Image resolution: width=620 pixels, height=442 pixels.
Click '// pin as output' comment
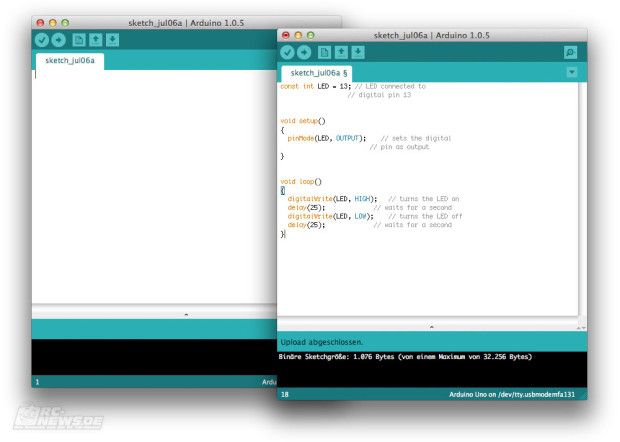[x=399, y=147]
